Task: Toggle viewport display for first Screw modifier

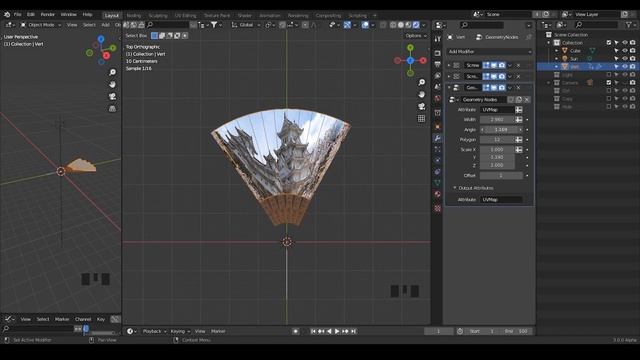Action: pyautogui.click(x=494, y=65)
